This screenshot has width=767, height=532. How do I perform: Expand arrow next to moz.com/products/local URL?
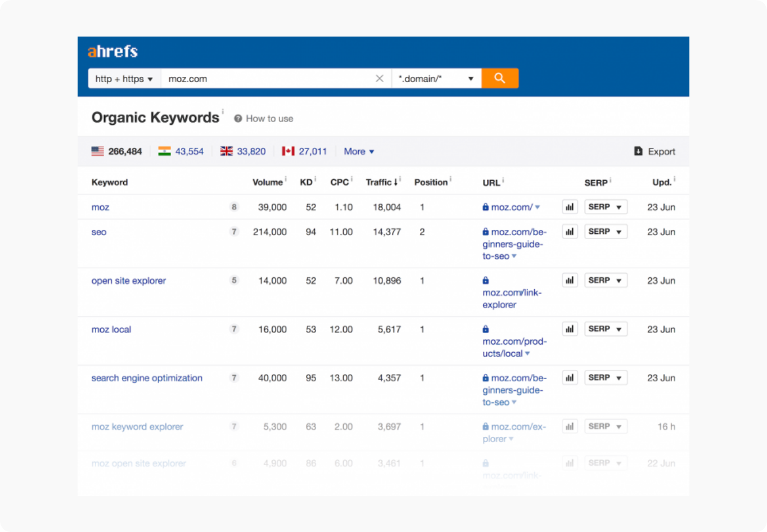click(527, 354)
